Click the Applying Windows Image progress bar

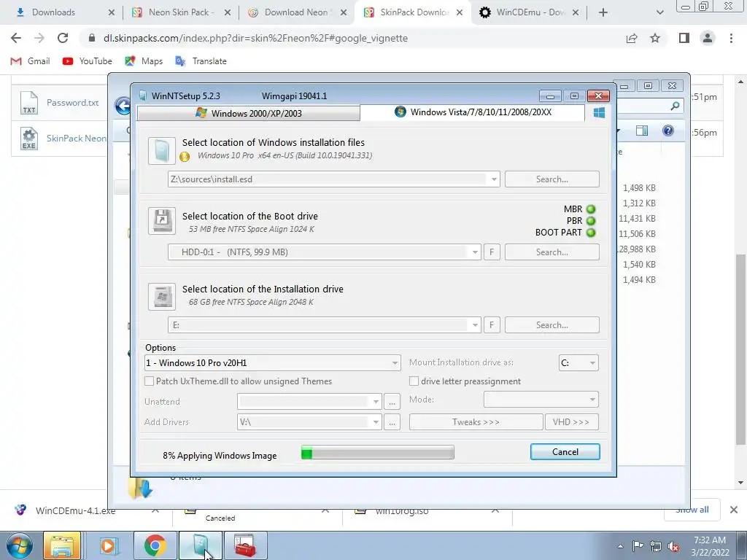[378, 452]
